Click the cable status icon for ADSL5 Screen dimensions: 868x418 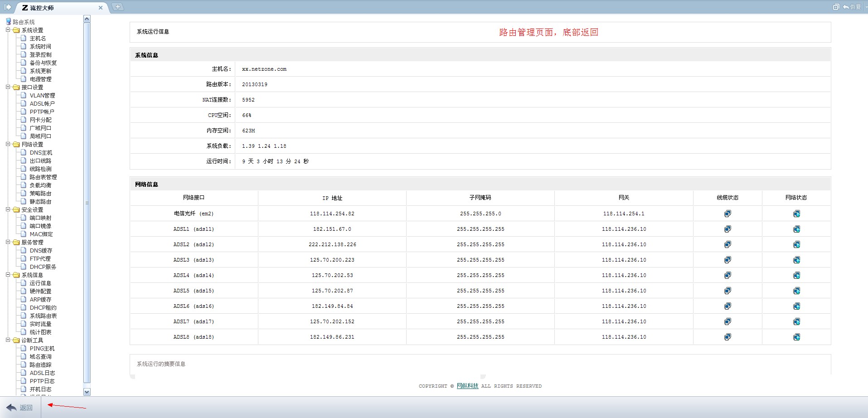[727, 291]
